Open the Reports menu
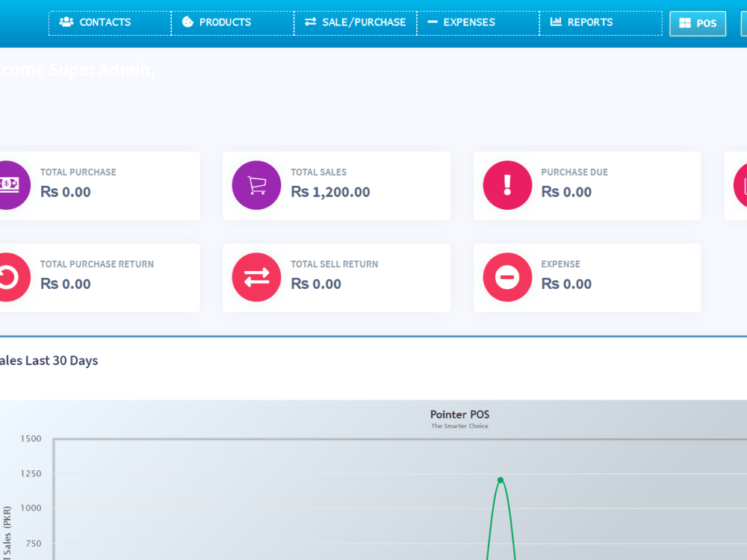 pyautogui.click(x=601, y=23)
